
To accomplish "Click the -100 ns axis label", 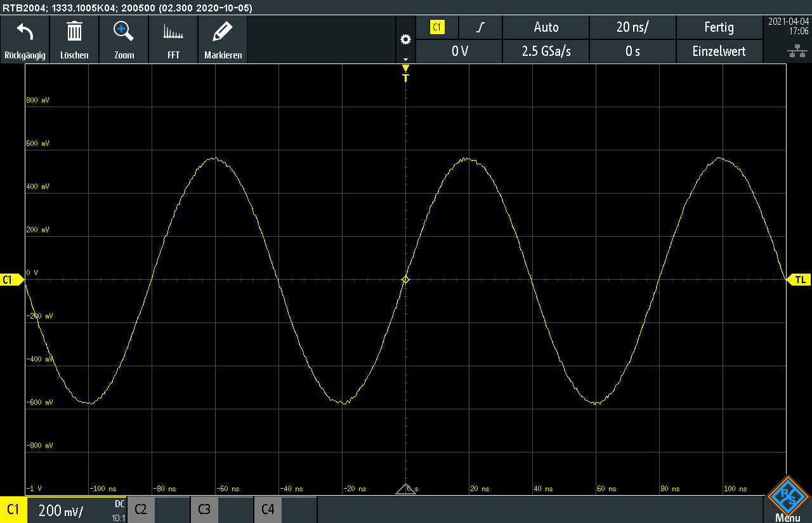I will point(102,489).
